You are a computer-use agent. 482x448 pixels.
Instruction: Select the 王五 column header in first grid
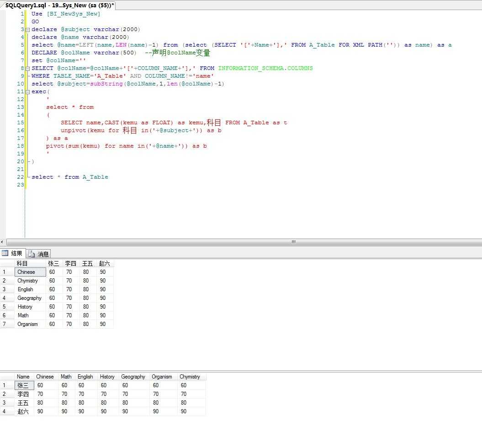coord(88,263)
